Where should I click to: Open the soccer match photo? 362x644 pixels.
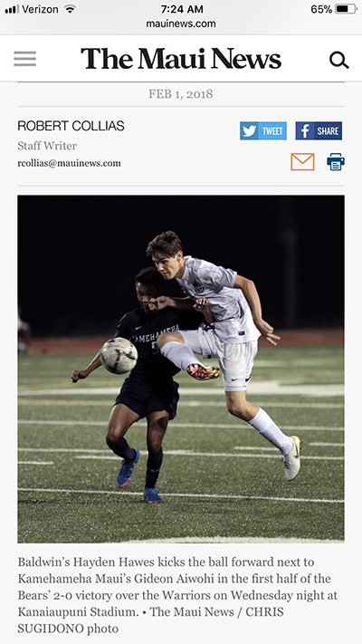click(181, 369)
